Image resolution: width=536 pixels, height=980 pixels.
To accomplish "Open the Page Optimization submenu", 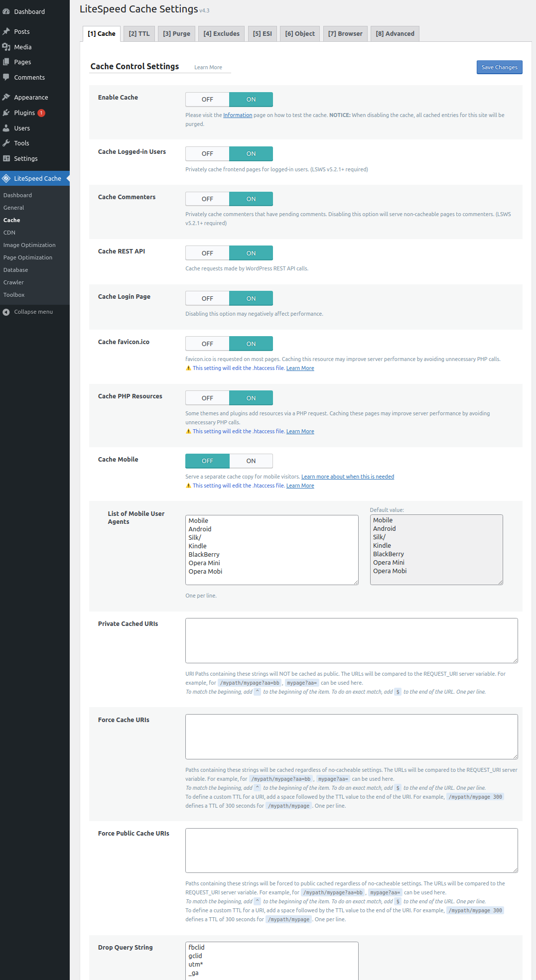I will tap(28, 257).
